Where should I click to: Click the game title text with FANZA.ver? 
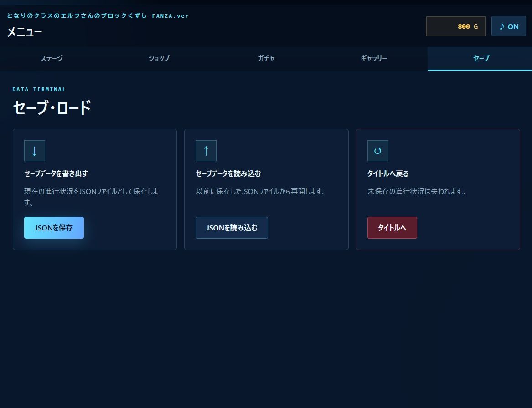coord(98,15)
